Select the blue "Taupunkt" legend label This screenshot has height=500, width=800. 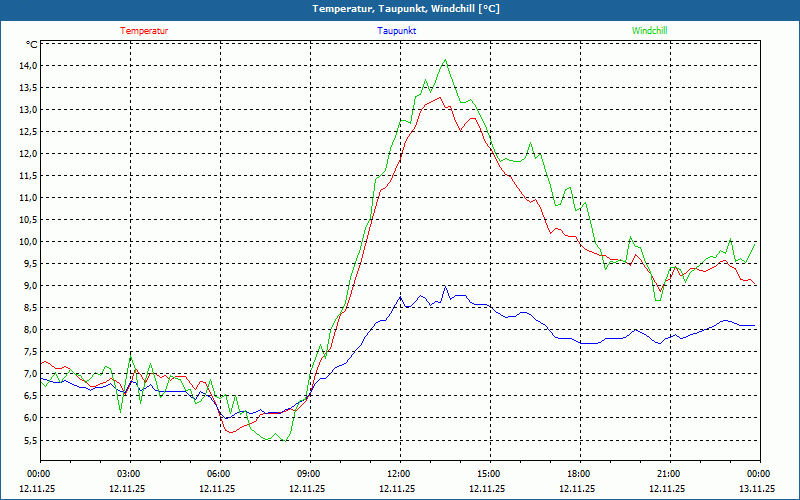point(396,30)
